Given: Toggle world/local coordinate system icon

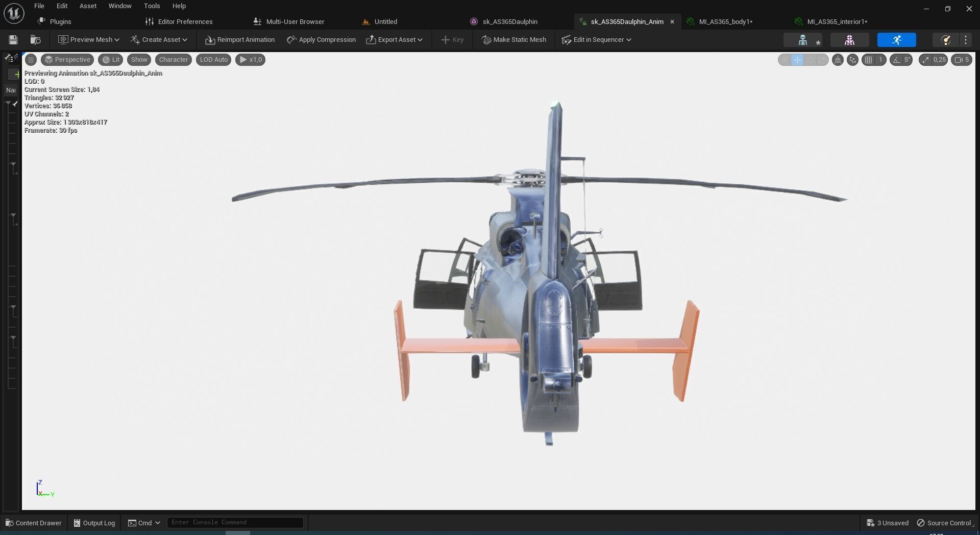Looking at the screenshot, I should [x=852, y=60].
